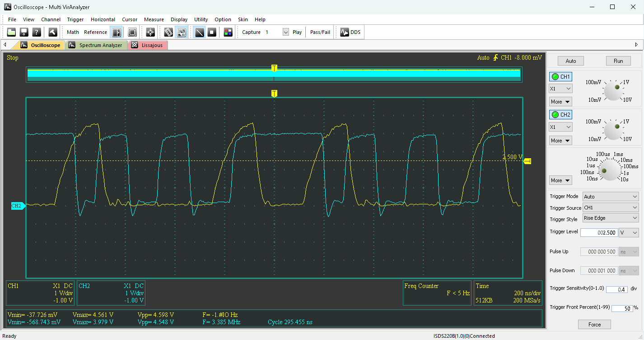Expand the CH1 More options button

pyautogui.click(x=560, y=102)
